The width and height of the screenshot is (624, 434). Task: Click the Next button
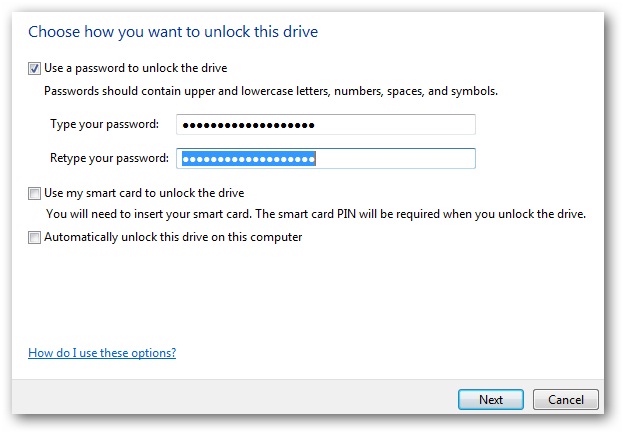tap(491, 399)
